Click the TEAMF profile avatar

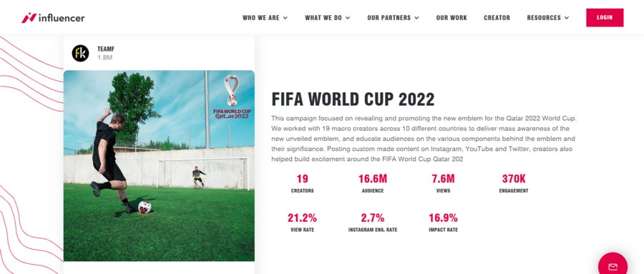click(x=80, y=54)
